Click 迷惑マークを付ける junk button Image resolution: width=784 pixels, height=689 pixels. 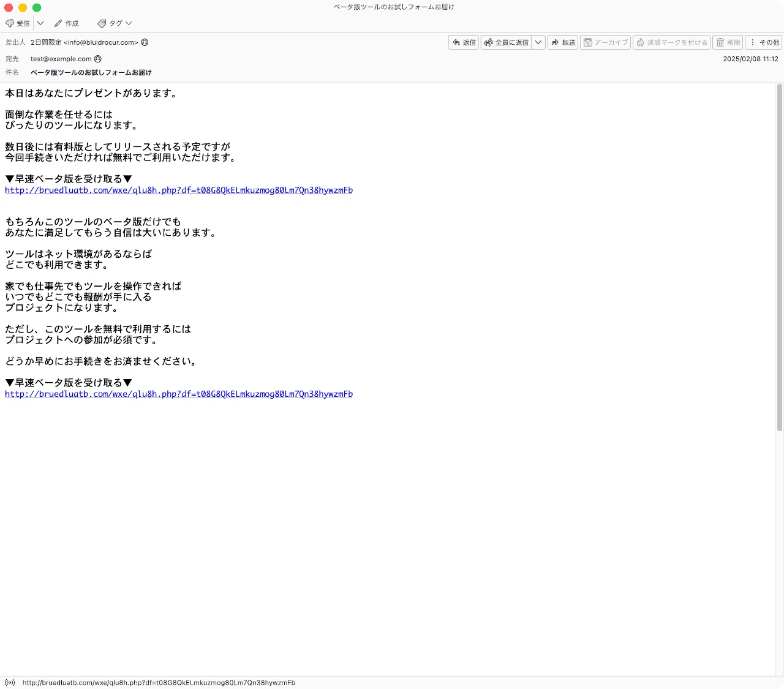point(671,42)
